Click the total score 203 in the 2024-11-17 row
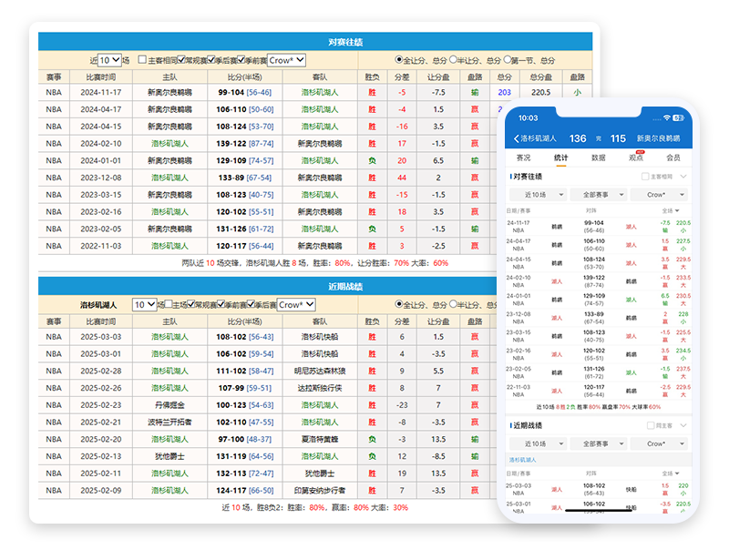Viewport: 729px width, 560px height. click(x=504, y=92)
